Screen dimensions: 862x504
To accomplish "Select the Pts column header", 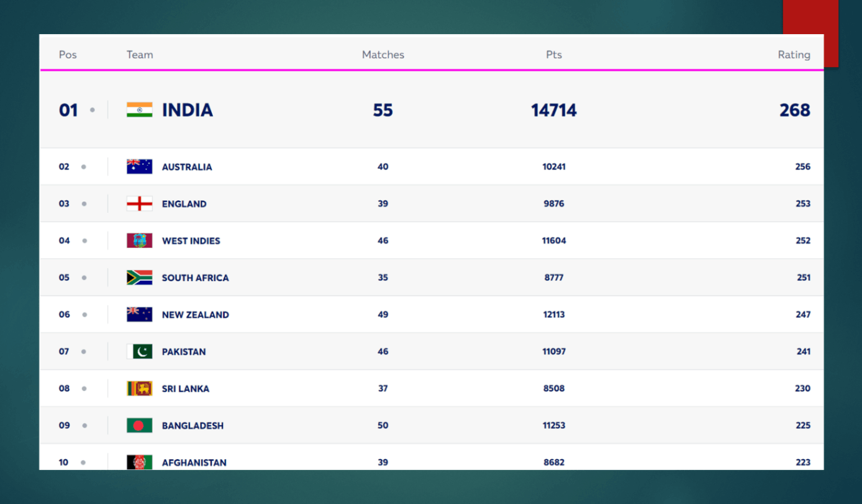I will click(553, 55).
